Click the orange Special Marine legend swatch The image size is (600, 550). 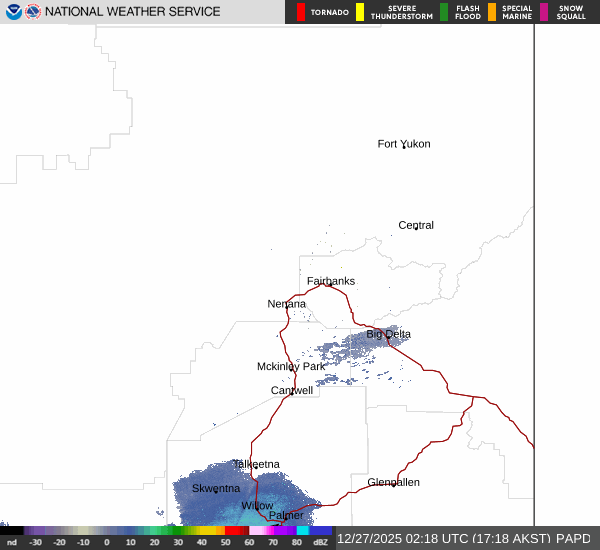coord(492,12)
